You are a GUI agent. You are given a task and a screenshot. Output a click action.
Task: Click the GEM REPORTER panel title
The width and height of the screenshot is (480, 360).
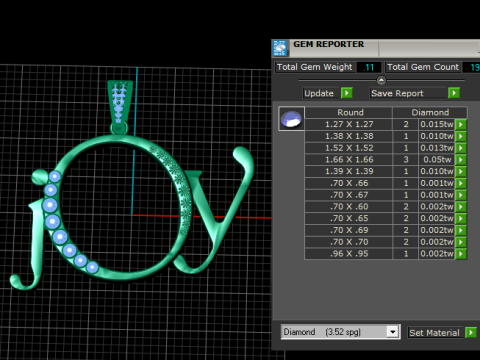(328, 44)
